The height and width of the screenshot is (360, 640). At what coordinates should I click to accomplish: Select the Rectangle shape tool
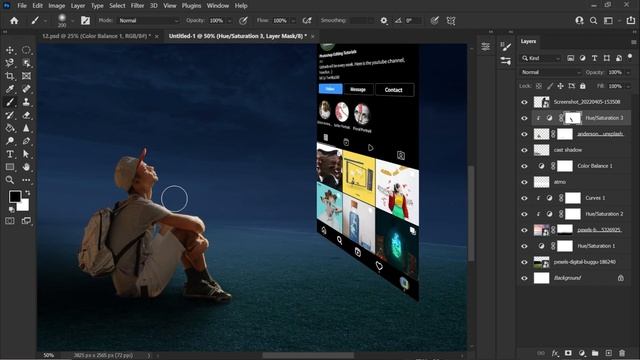pyautogui.click(x=10, y=167)
